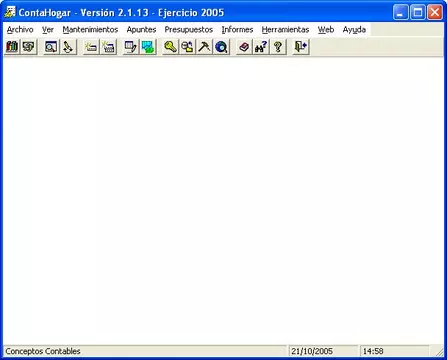Open the Presupuestos menu
447x360 pixels.
pyautogui.click(x=189, y=30)
